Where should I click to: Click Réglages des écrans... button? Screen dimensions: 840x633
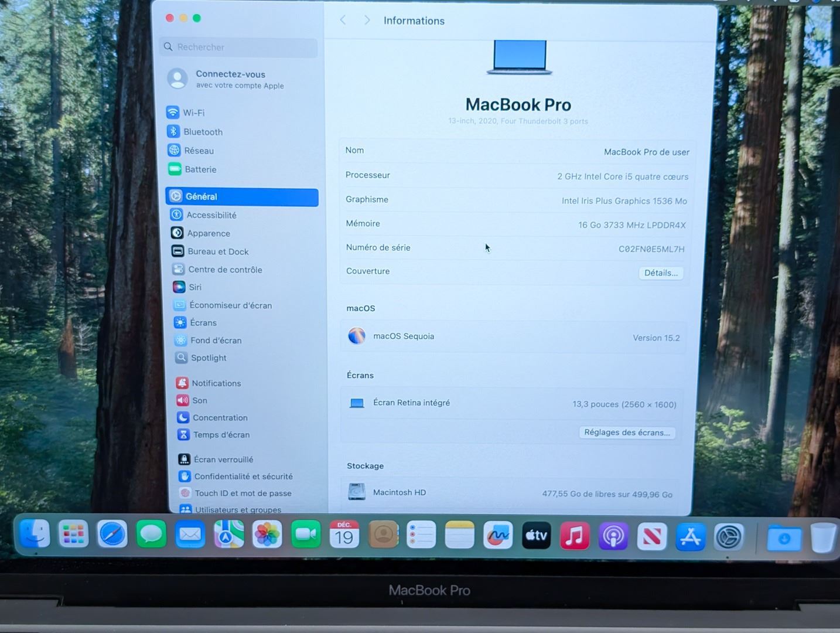[626, 433]
